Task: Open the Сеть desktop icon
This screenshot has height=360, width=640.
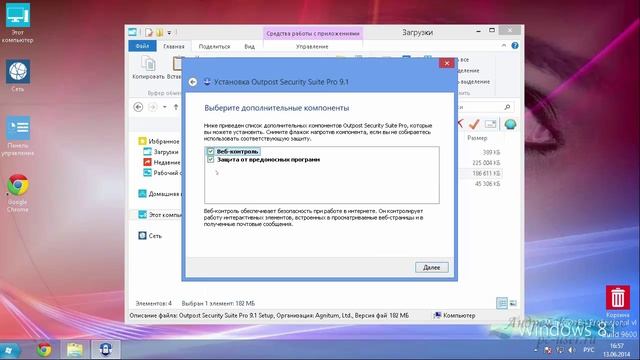Action: (18, 76)
